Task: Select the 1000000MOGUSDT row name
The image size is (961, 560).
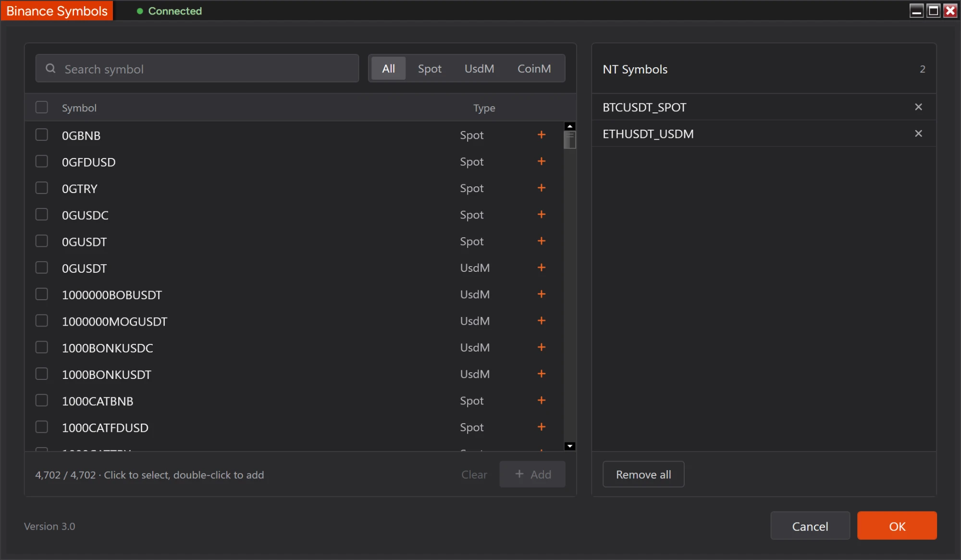Action: 114,321
